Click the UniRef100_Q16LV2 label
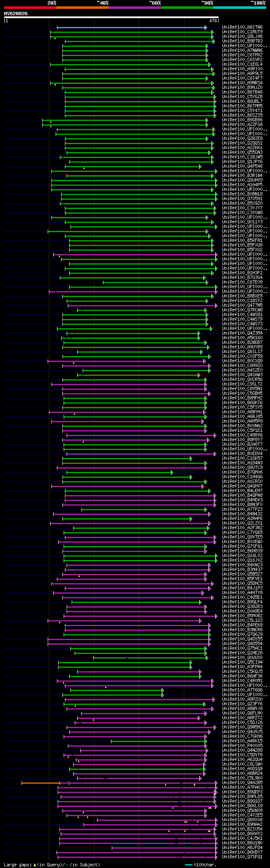This screenshot has height=868, width=270. coord(242,556)
